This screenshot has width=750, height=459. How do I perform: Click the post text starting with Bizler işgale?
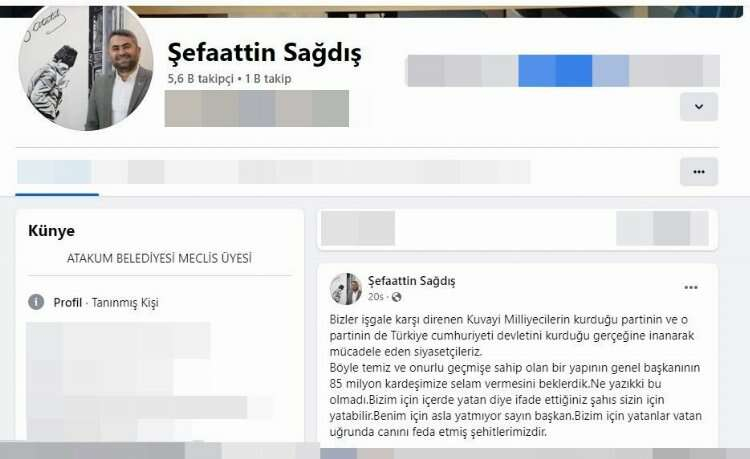(x=516, y=376)
